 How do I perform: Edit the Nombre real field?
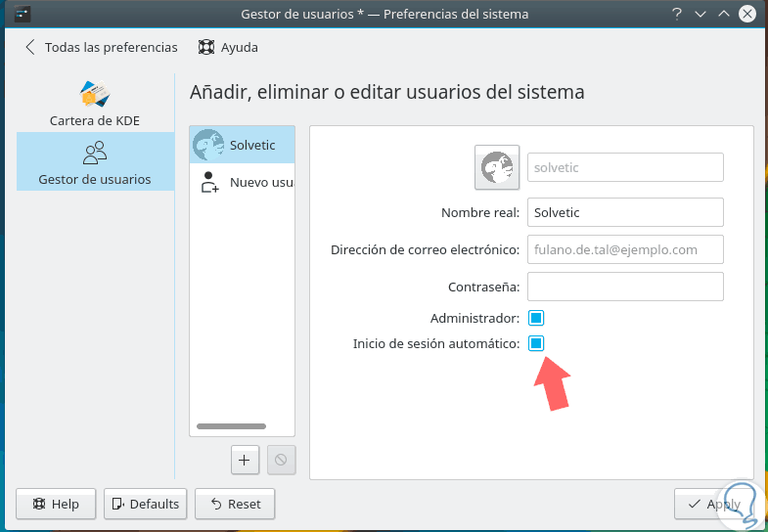click(625, 212)
